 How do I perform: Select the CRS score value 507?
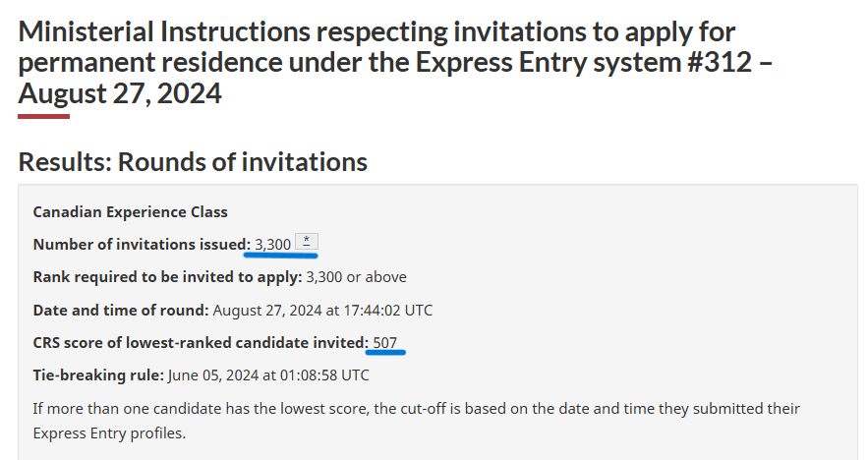point(384,343)
